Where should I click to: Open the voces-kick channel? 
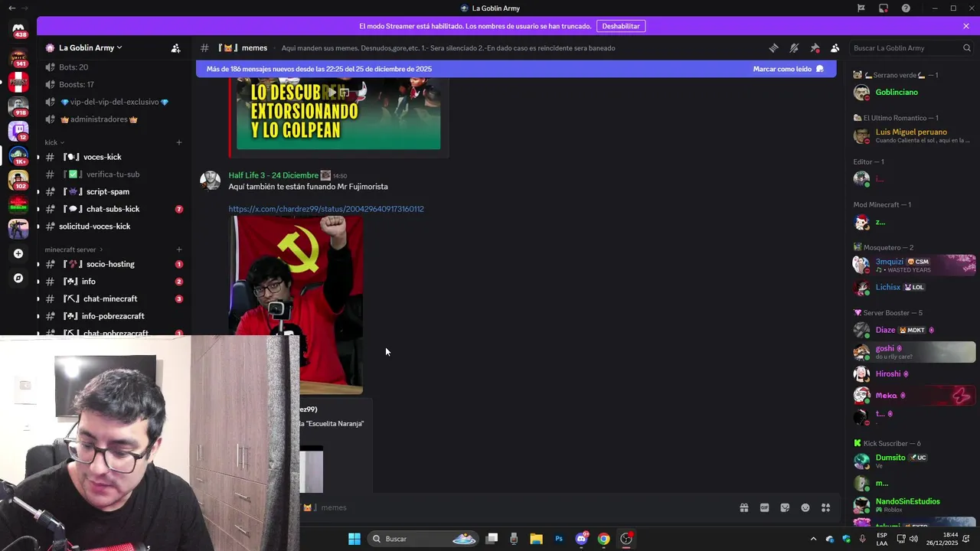pos(114,157)
